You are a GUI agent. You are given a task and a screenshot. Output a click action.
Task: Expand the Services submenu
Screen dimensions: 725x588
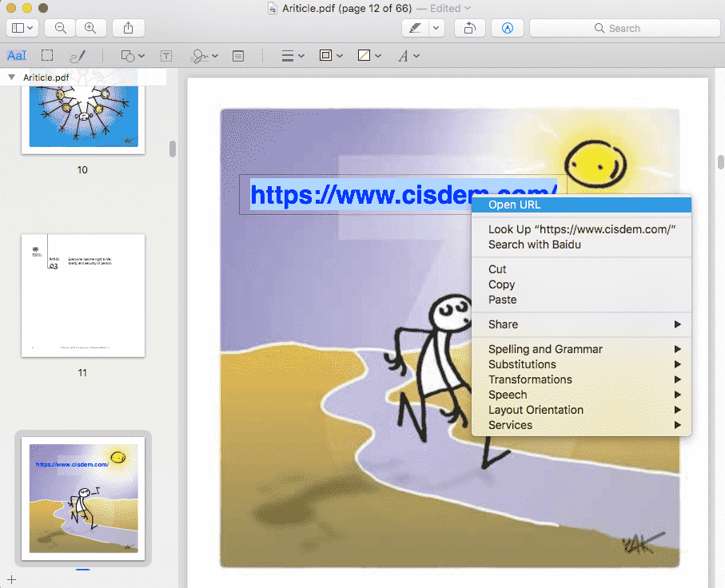[x=581, y=425]
